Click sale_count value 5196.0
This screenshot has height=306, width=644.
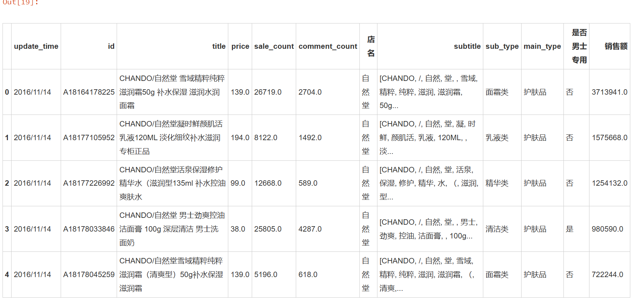[x=265, y=275]
